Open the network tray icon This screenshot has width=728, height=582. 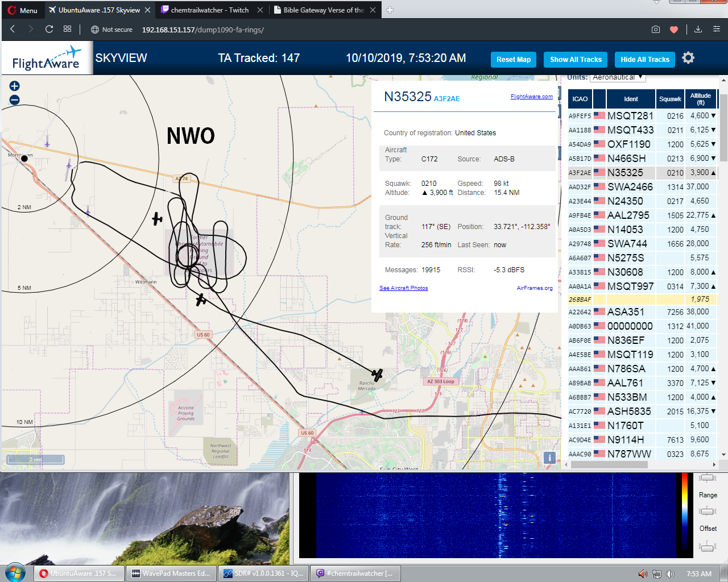pyautogui.click(x=657, y=573)
